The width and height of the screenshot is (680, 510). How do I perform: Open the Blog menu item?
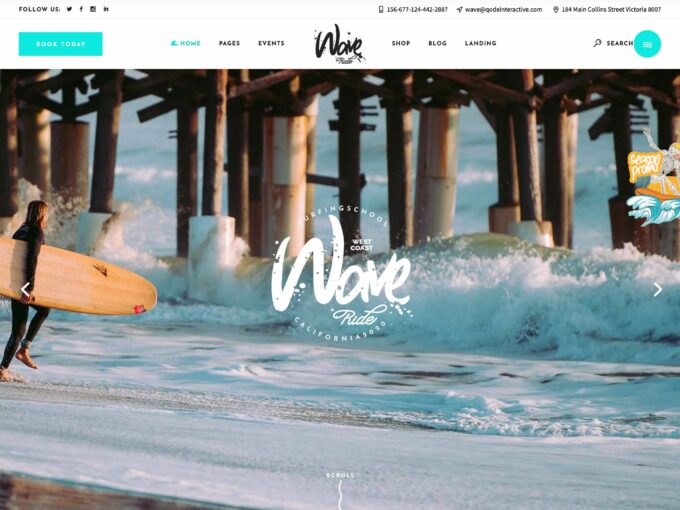(x=437, y=43)
